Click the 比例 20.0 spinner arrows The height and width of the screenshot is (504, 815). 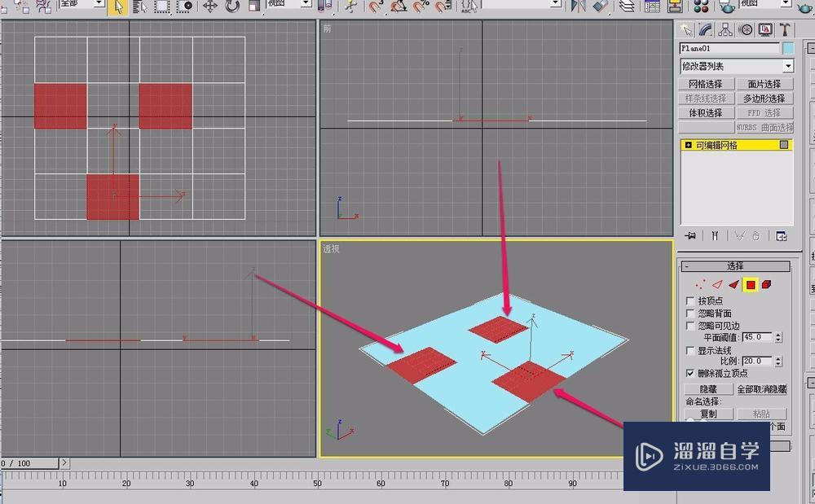[778, 361]
